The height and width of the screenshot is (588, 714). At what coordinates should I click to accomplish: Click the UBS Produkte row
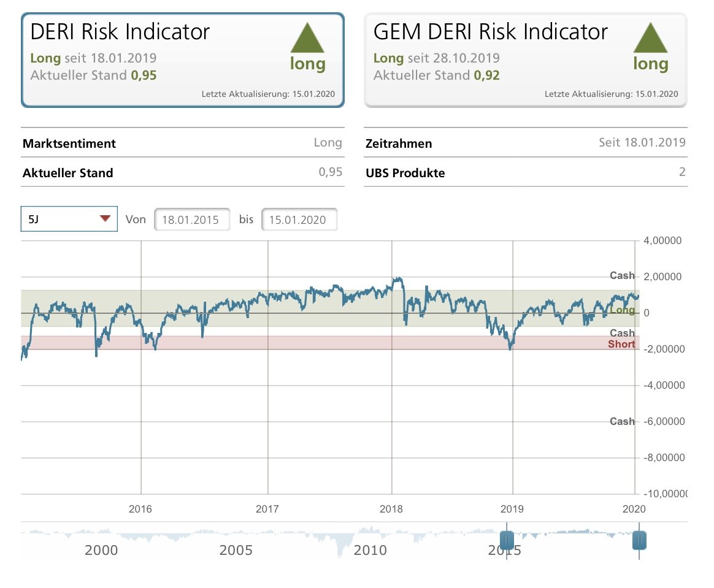[525, 173]
